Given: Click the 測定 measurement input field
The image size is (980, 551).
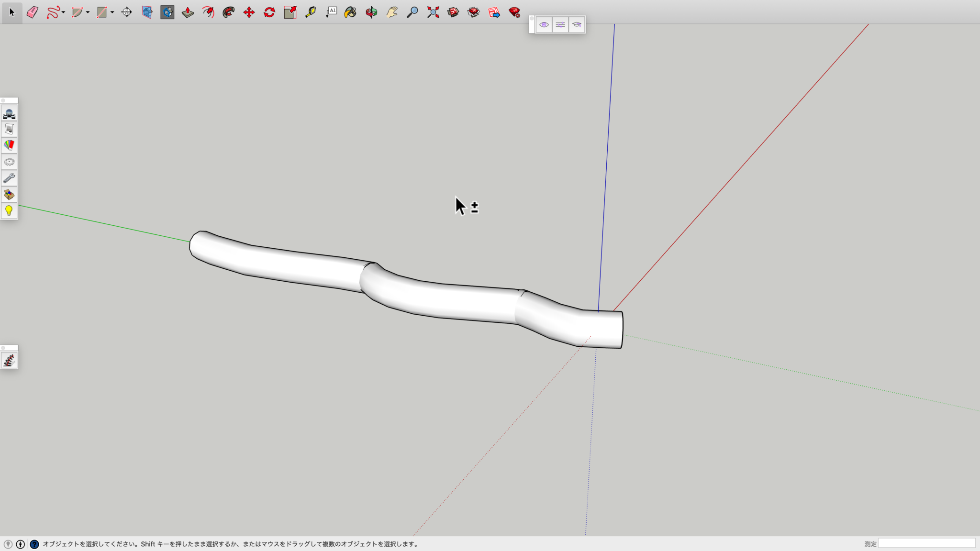Looking at the screenshot, I should pos(926,543).
